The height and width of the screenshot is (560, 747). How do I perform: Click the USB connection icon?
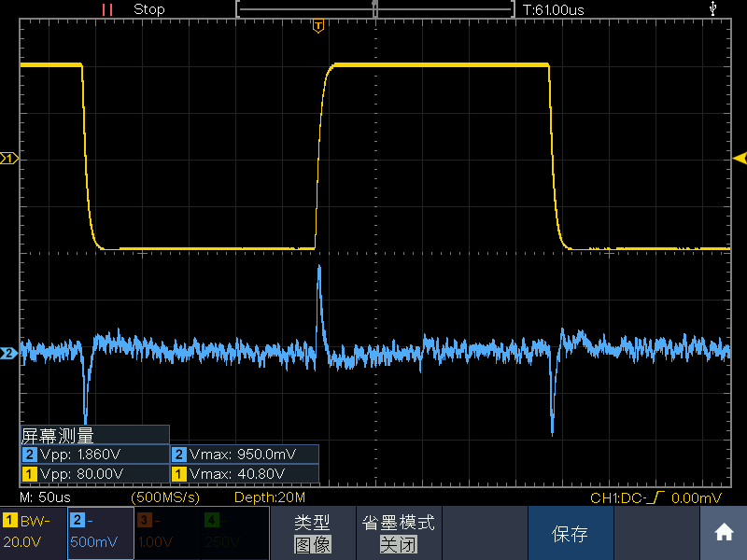click(714, 8)
